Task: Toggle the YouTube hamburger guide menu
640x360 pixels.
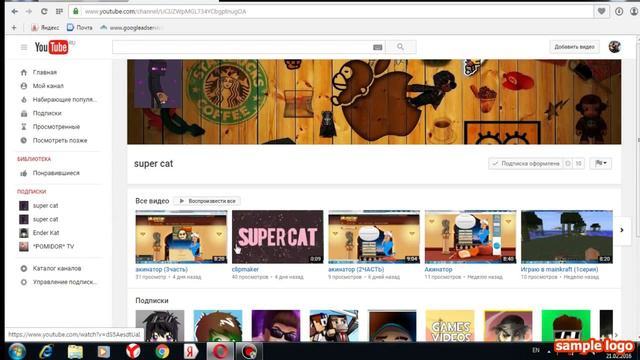Action: click(24, 47)
